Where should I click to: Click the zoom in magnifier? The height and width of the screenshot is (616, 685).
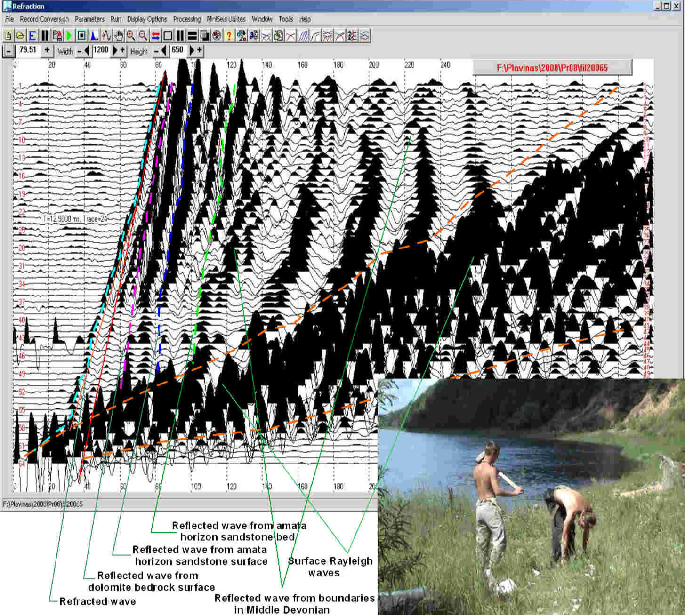[x=131, y=36]
